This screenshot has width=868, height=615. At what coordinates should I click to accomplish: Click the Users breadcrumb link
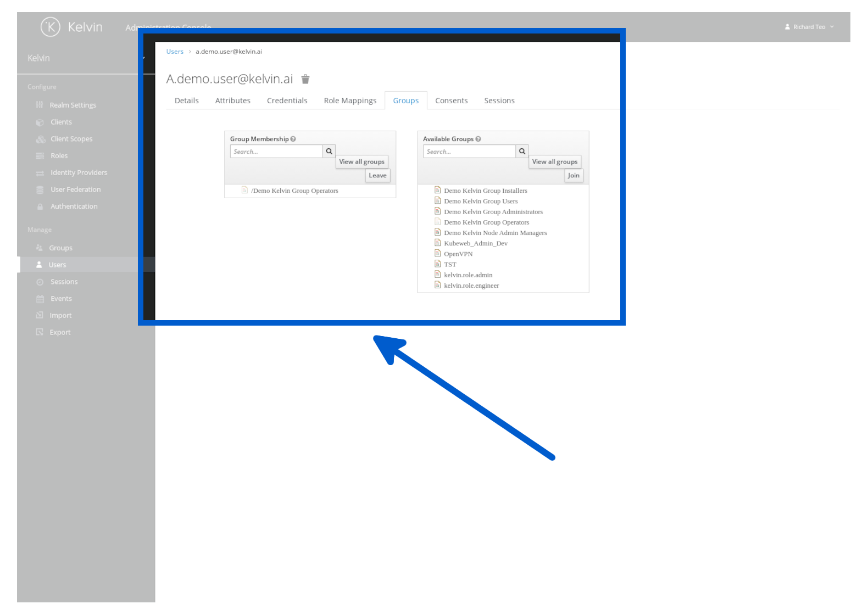175,52
